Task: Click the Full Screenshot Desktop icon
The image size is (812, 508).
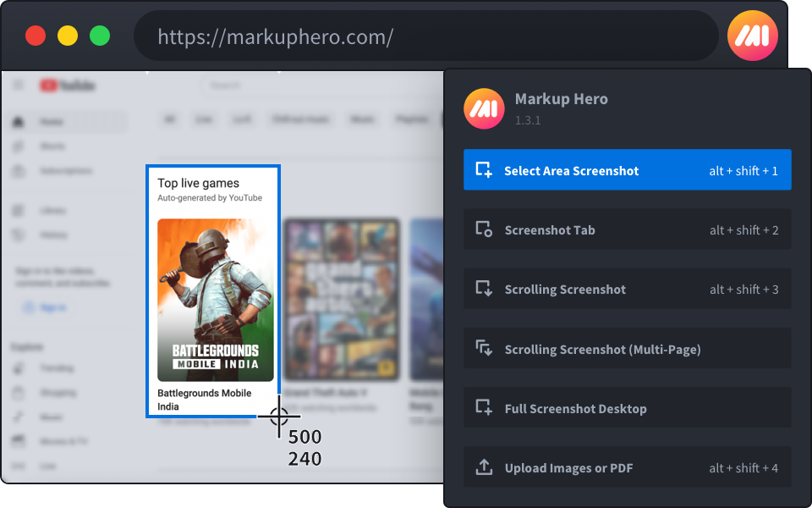Action: [484, 407]
